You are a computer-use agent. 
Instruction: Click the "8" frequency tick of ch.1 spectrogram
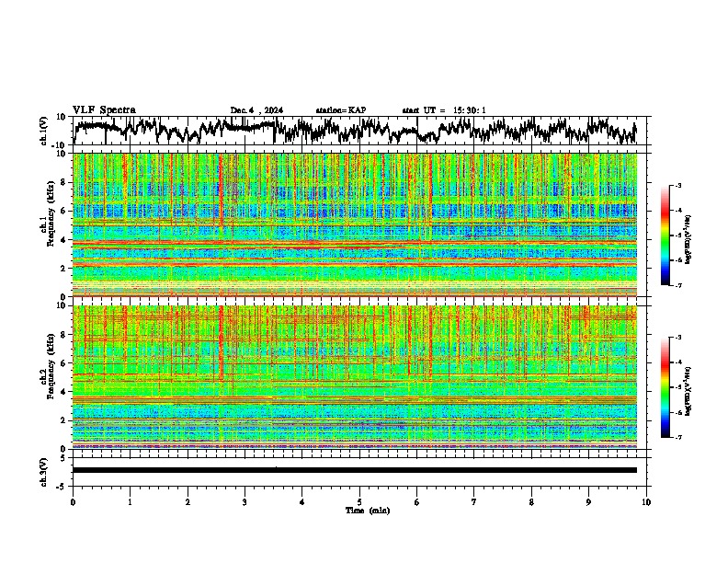pos(63,182)
